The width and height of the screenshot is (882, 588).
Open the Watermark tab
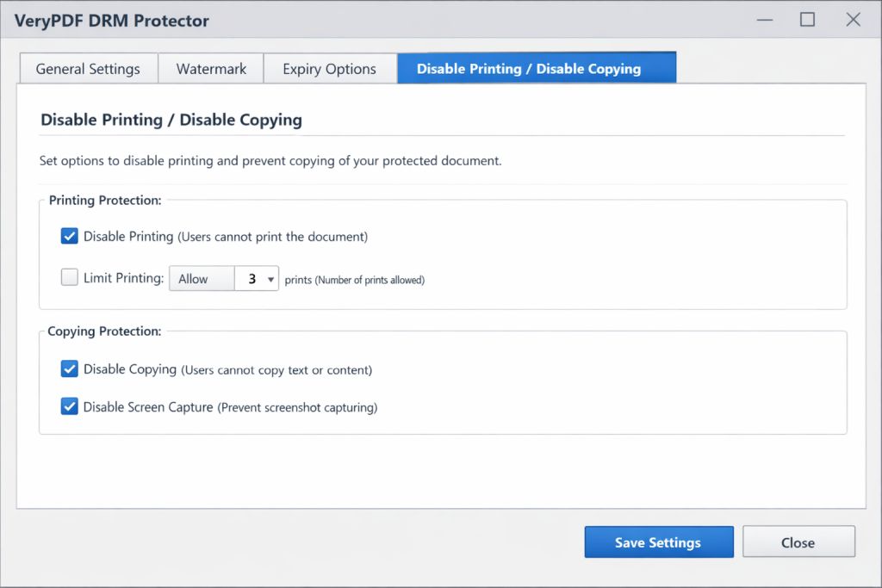pyautogui.click(x=210, y=68)
